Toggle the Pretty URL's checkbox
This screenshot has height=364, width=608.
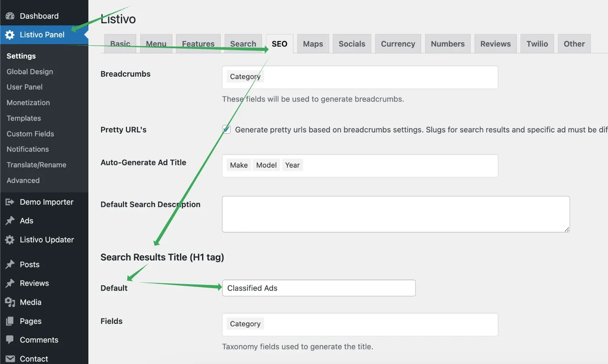click(226, 130)
